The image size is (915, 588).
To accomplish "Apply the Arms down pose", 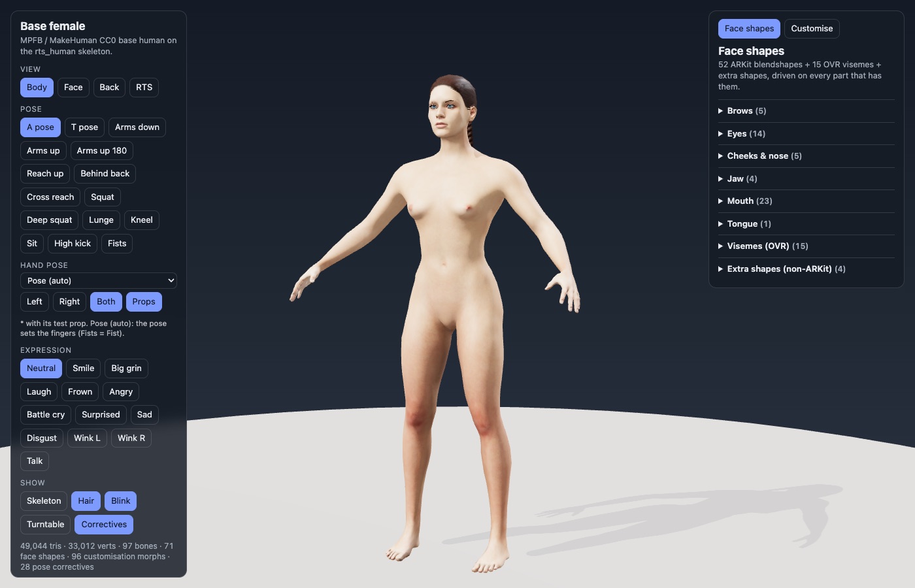I will 137,127.
